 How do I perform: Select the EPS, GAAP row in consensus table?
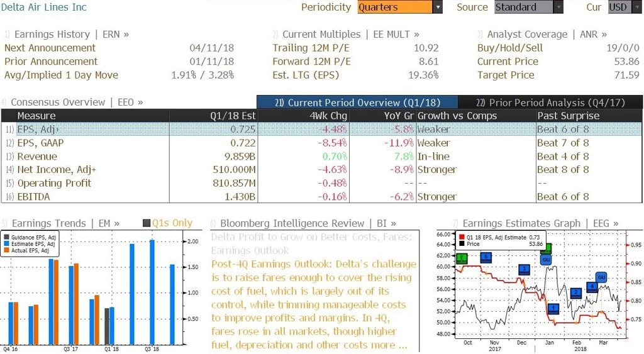pyautogui.click(x=322, y=143)
